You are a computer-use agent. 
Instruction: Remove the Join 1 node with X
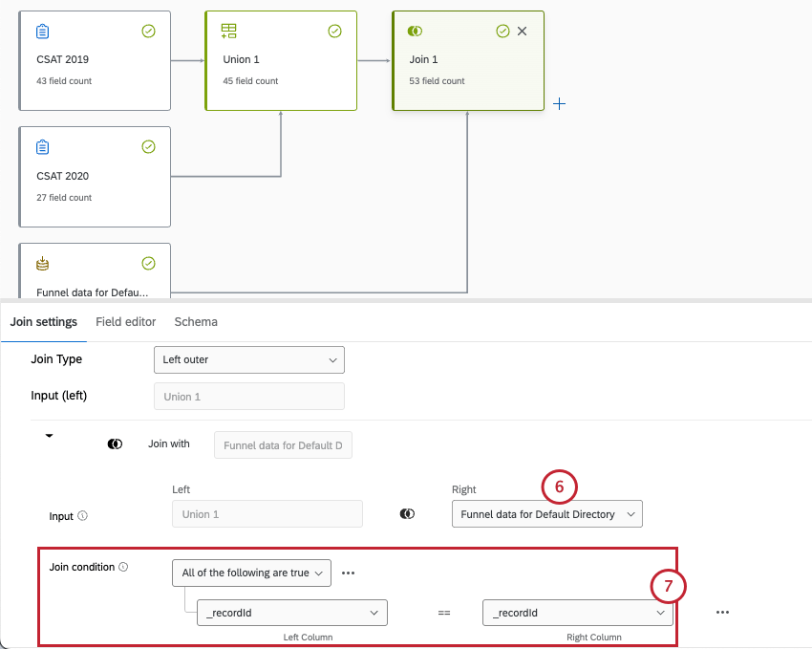tap(522, 32)
